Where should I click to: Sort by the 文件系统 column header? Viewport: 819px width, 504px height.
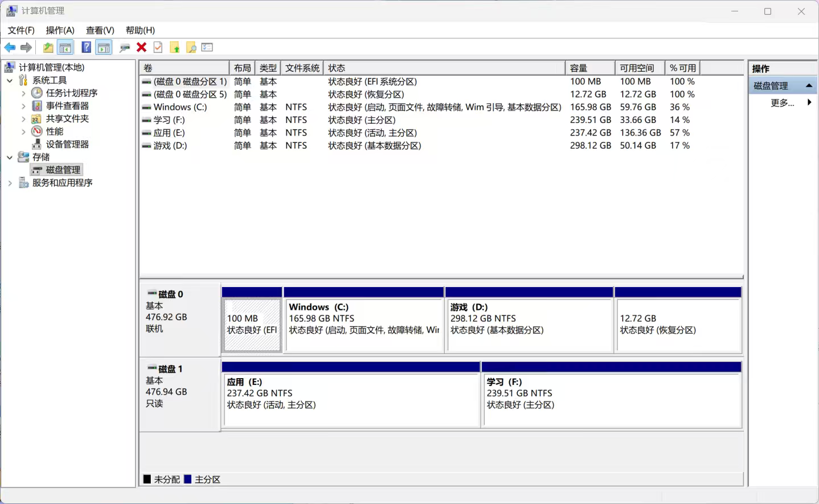click(x=302, y=68)
